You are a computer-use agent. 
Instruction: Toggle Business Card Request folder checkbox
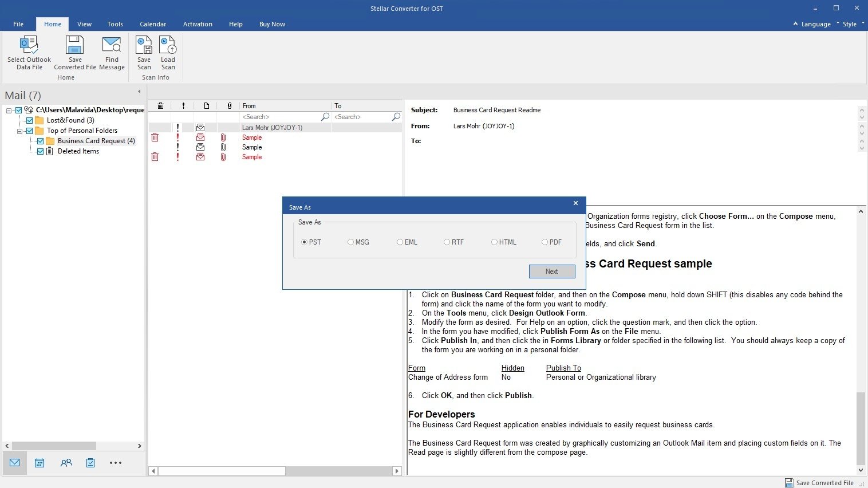point(40,141)
